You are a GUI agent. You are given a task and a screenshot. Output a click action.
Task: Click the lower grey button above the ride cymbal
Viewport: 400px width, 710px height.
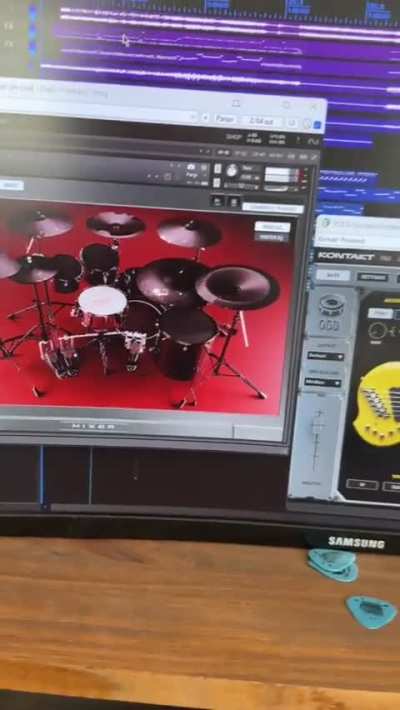(x=271, y=237)
